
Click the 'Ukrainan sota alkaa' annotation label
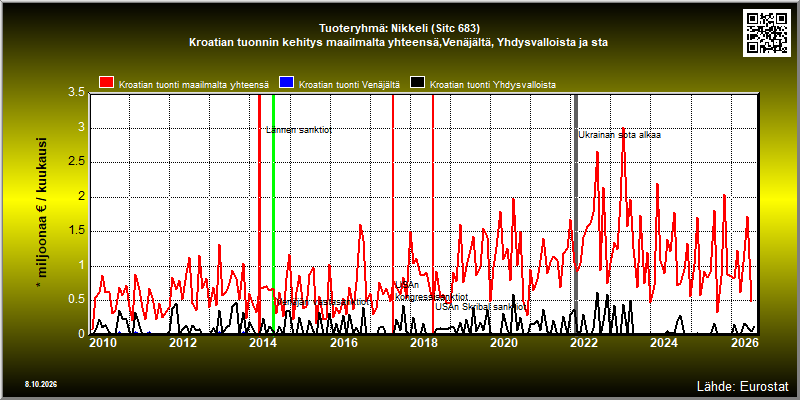click(x=620, y=135)
